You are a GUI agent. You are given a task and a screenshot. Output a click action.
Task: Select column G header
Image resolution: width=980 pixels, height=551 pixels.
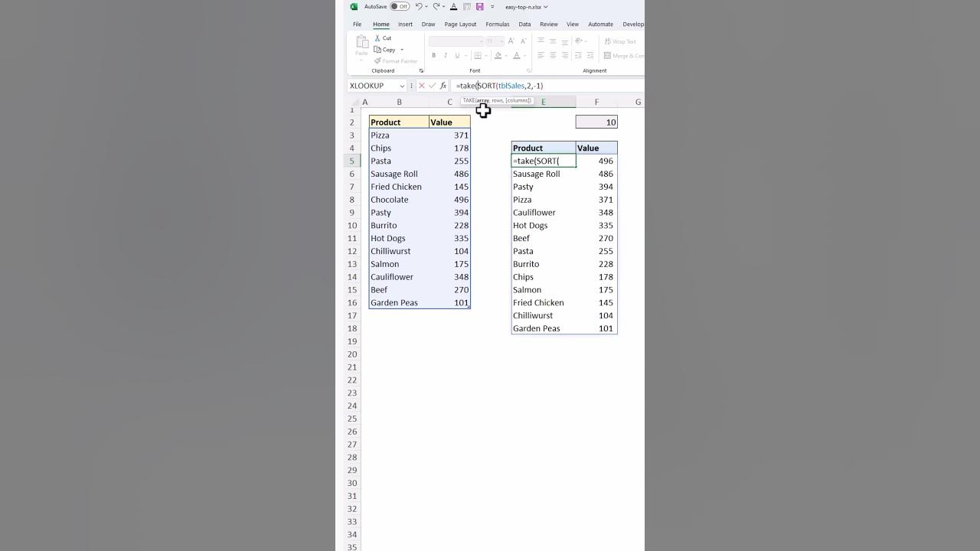(x=637, y=103)
